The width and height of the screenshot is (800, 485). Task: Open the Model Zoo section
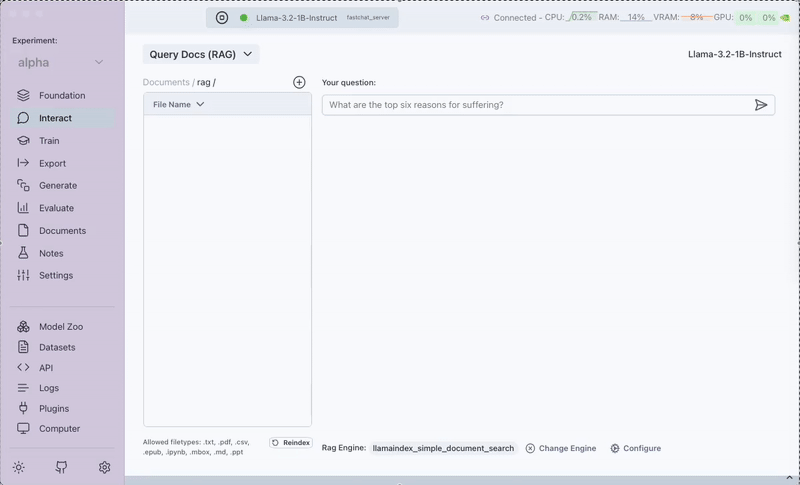click(60, 327)
